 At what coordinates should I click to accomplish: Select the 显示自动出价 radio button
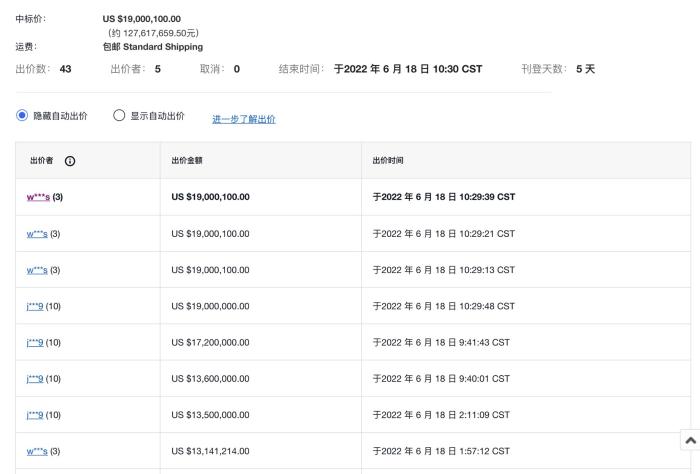tap(119, 116)
